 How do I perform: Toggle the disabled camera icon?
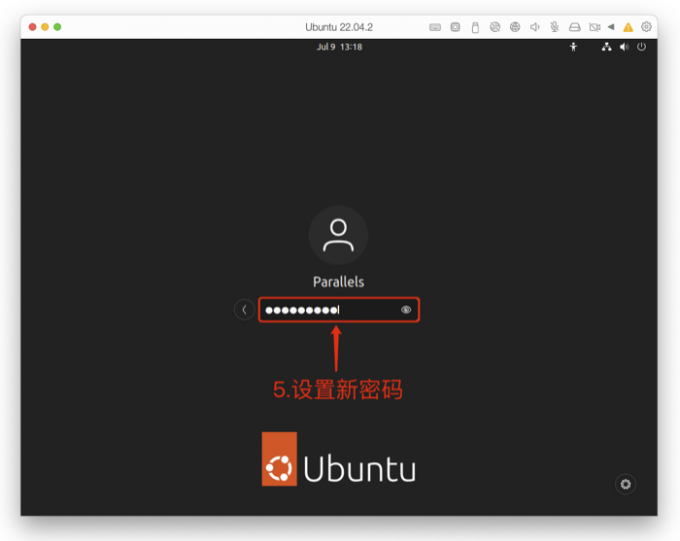coord(595,27)
